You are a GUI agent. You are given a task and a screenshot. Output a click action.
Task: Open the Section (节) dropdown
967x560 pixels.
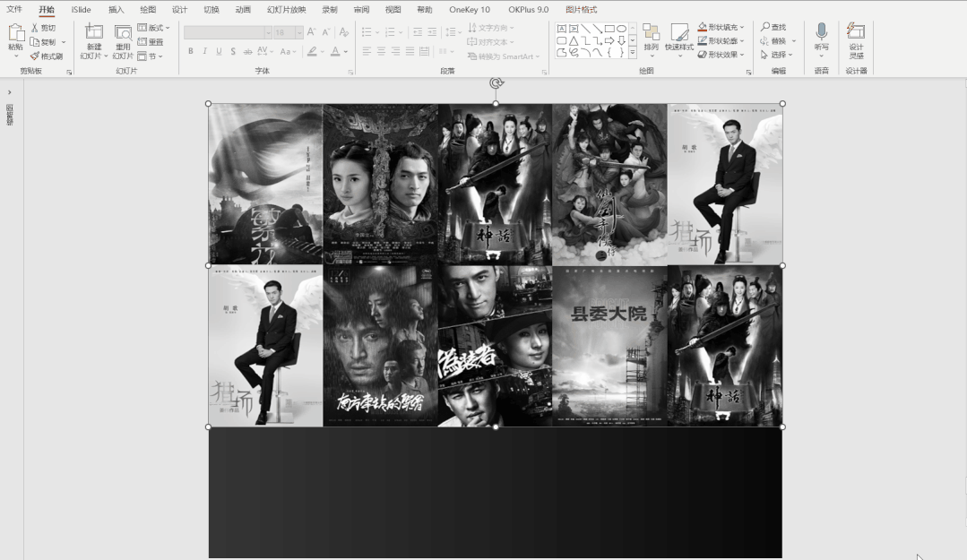point(150,56)
